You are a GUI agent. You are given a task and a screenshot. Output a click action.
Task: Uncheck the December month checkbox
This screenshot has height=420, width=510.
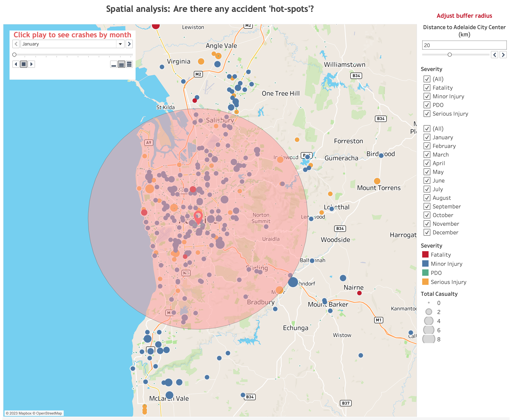click(x=427, y=233)
